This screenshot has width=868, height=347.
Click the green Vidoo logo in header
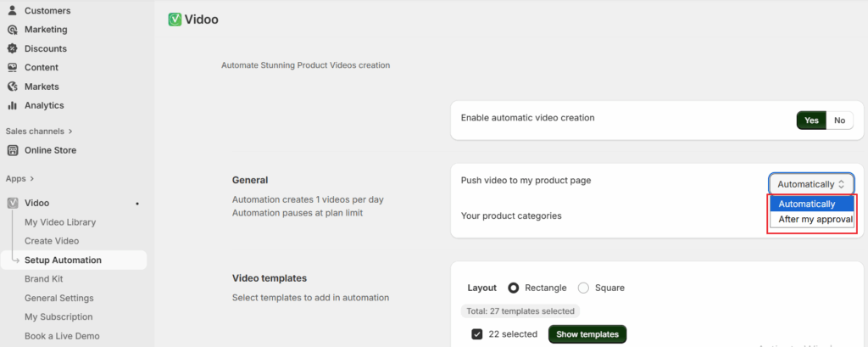(x=175, y=19)
